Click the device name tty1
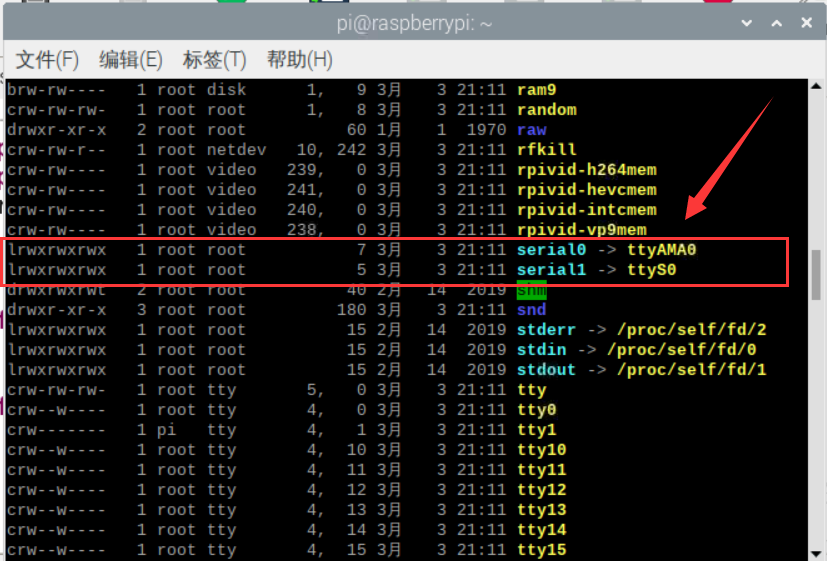Screen dimensions: 827x561 click(x=536, y=430)
